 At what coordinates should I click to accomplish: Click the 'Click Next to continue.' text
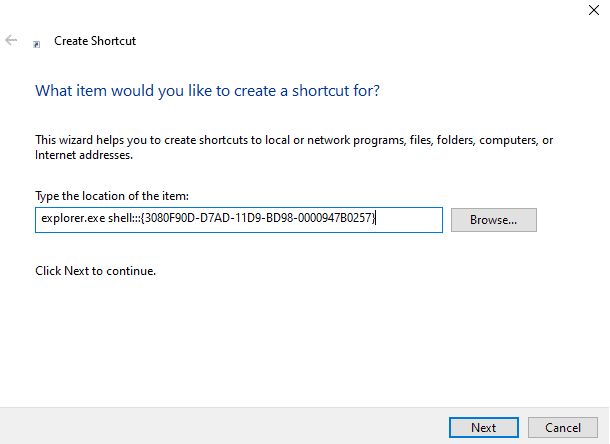(x=96, y=271)
